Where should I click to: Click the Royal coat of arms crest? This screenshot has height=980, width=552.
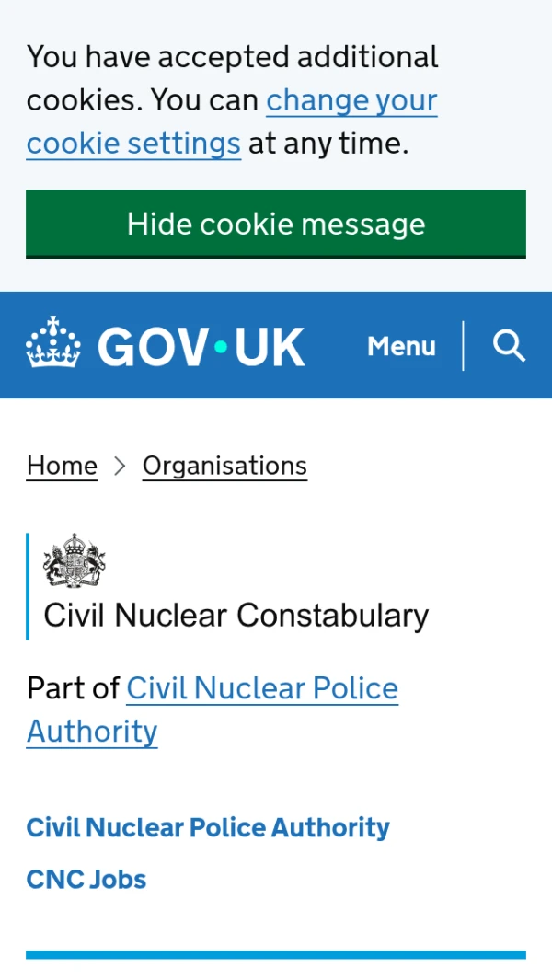point(75,560)
